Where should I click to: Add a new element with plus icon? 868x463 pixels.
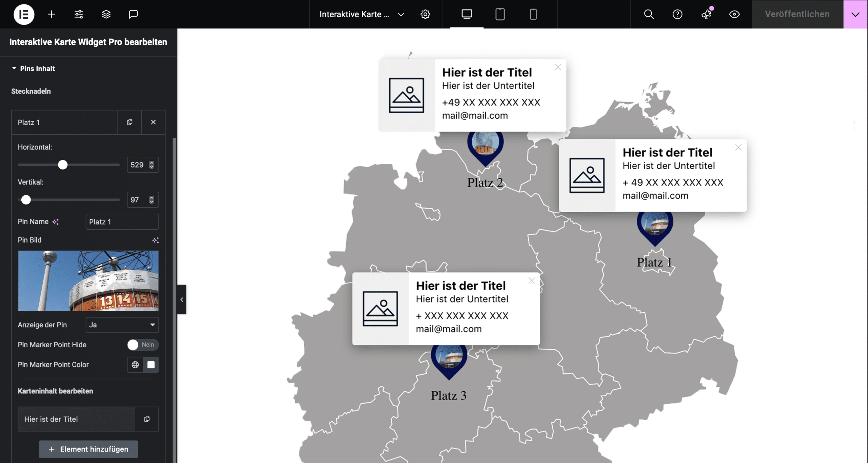click(x=51, y=14)
